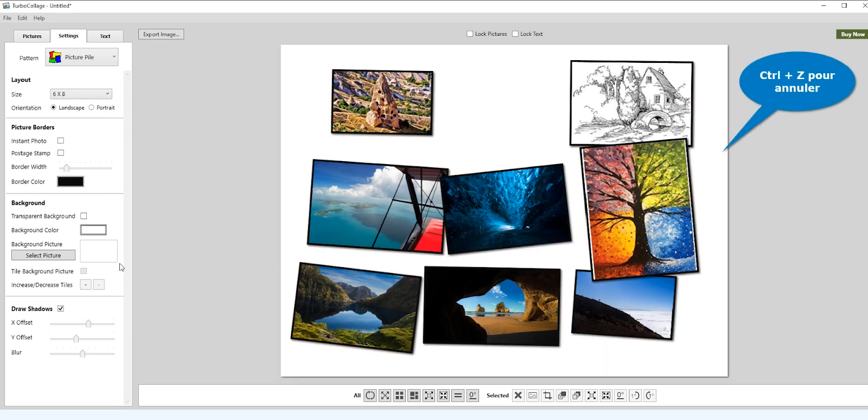Select the mountain lake reflection photo
Screen dimensions: 868x420
pyautogui.click(x=356, y=307)
